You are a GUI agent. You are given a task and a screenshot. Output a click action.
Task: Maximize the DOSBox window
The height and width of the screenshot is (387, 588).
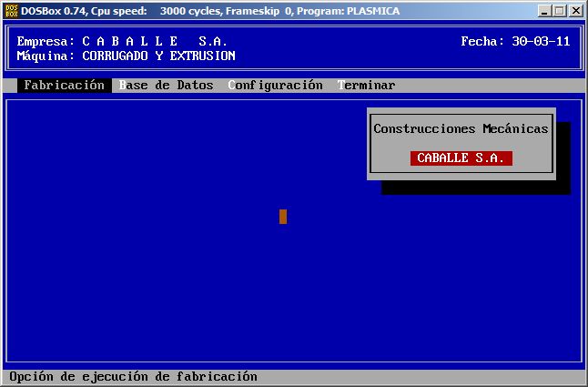(560, 11)
